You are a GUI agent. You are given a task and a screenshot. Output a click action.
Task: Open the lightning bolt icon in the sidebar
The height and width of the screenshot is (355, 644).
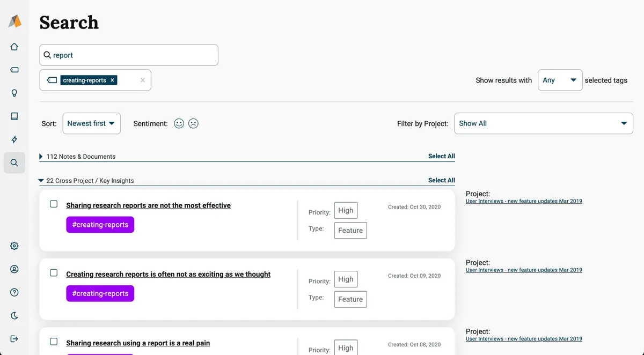14,139
